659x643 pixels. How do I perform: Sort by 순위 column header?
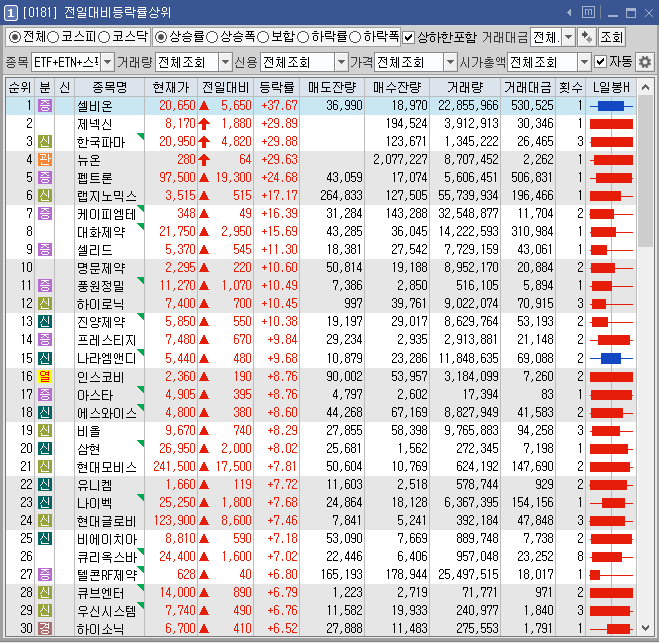click(x=20, y=87)
